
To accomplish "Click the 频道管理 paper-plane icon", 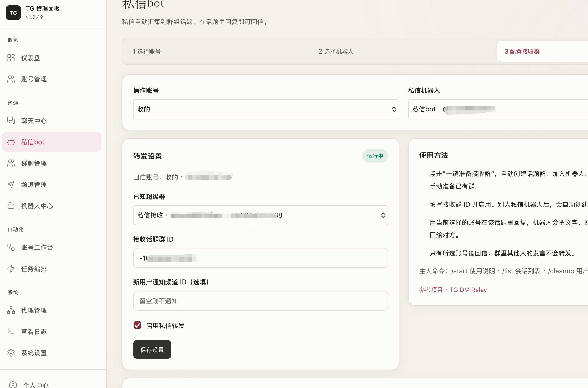I will click(x=11, y=184).
